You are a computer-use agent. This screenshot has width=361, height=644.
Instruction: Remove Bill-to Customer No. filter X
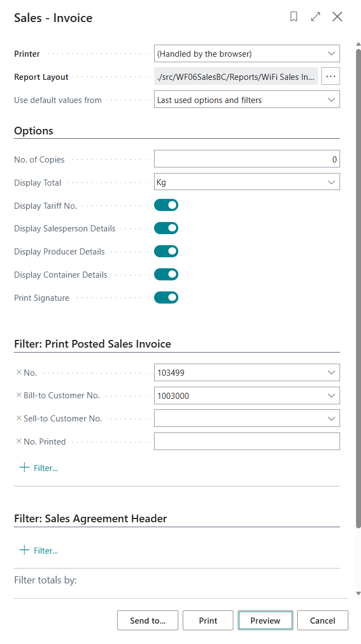click(x=19, y=396)
